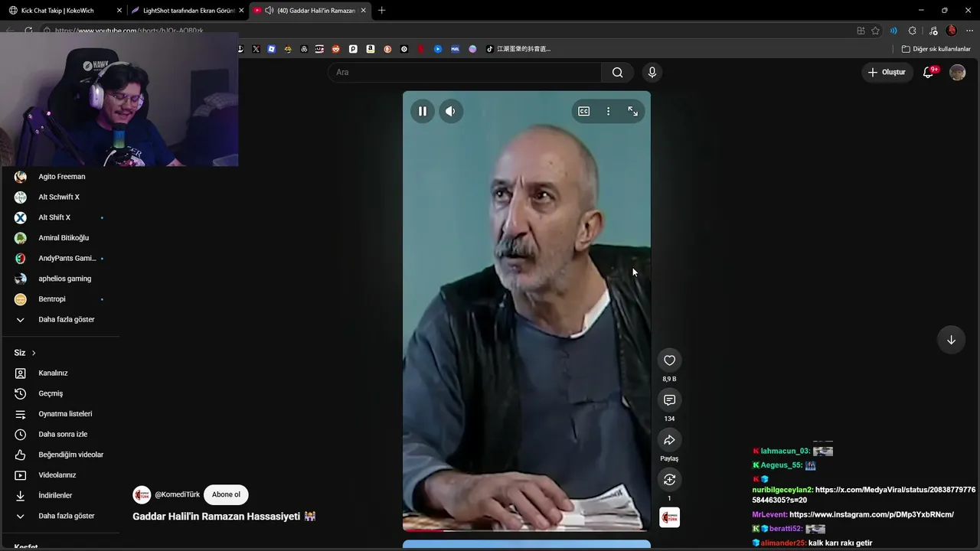The height and width of the screenshot is (551, 980).
Task: Open the comments showing 134
Action: 669,400
